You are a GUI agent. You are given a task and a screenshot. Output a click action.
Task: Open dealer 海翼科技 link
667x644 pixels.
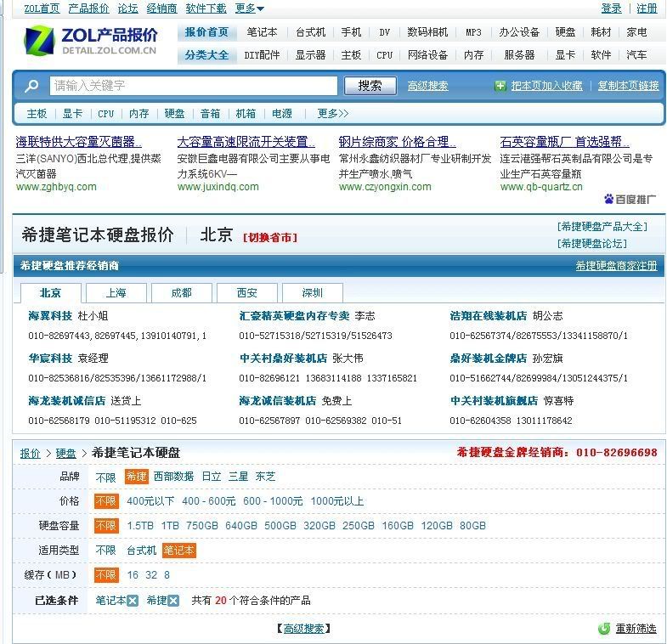(x=50, y=316)
